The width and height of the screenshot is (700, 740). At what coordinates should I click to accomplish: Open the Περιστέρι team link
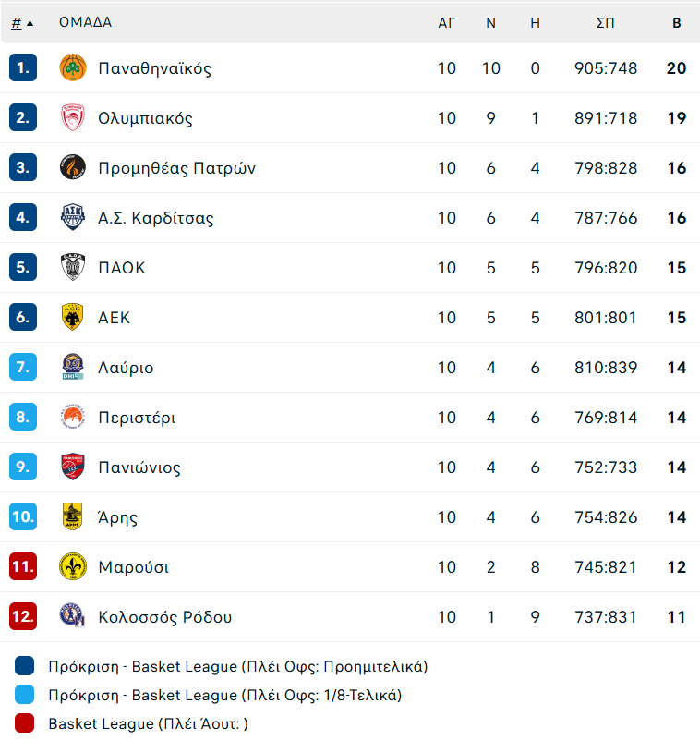[137, 418]
